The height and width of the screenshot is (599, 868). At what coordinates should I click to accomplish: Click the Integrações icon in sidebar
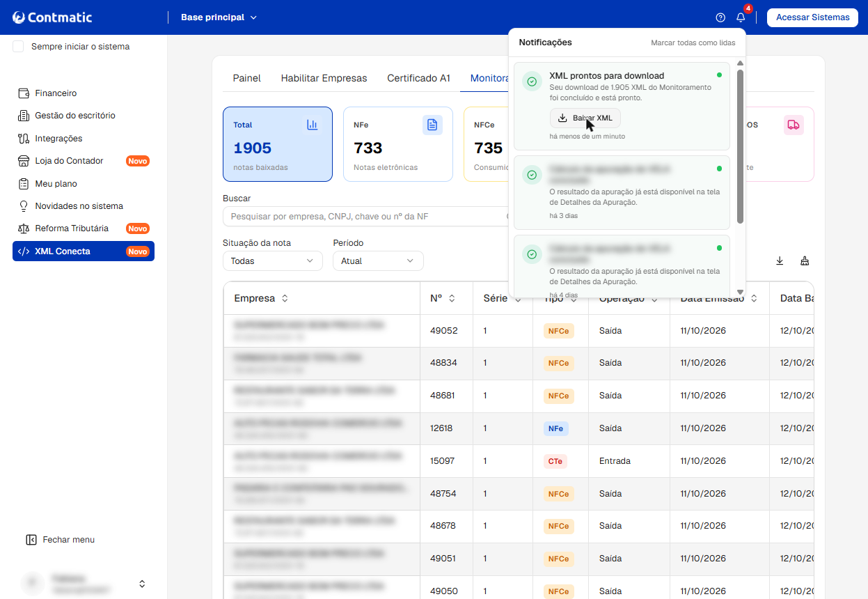[23, 139]
